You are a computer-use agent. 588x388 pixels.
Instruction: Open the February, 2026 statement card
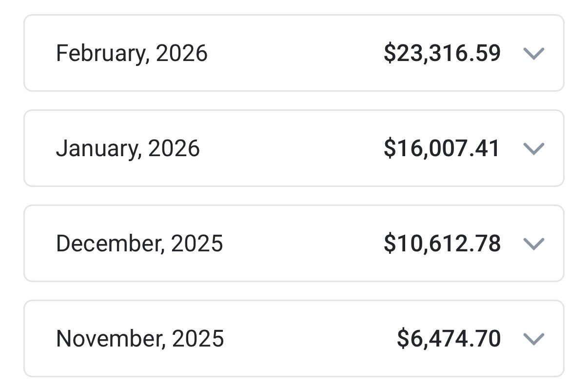coord(294,53)
